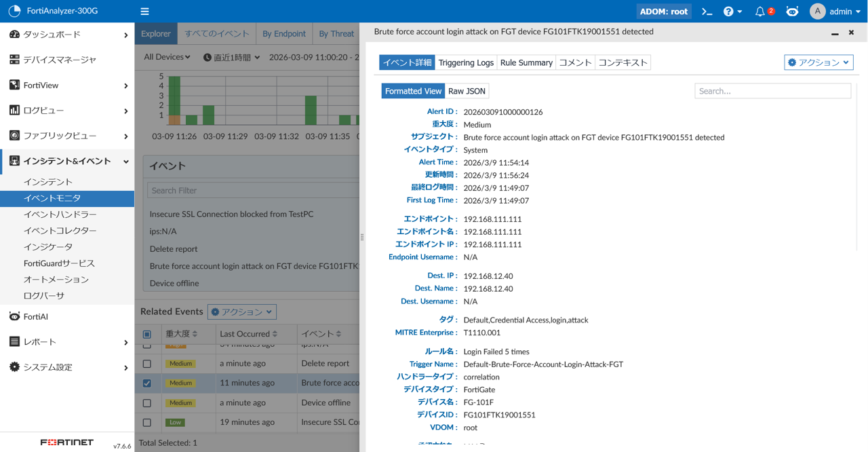The image size is (868, 452).
Task: Select the Raw JSON view button
Action: click(467, 91)
